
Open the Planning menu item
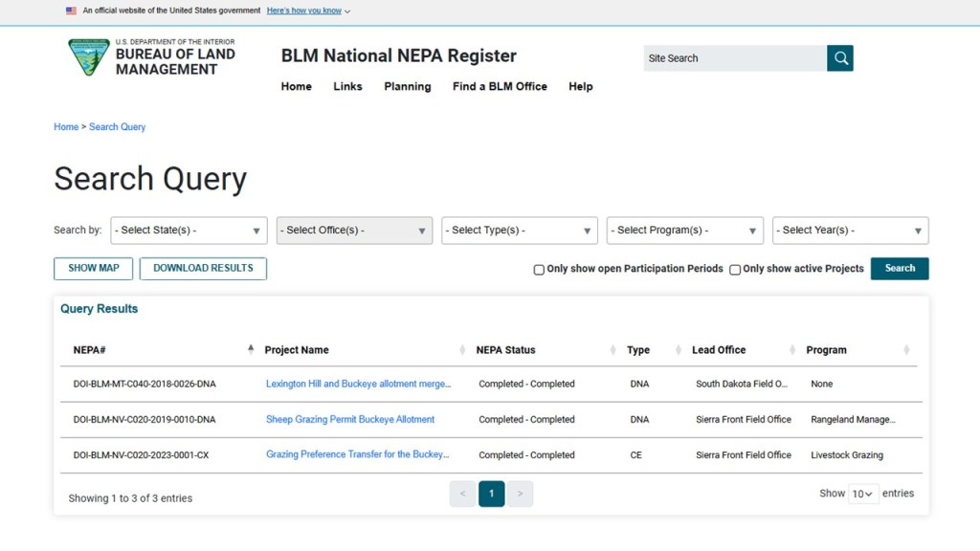click(x=408, y=86)
